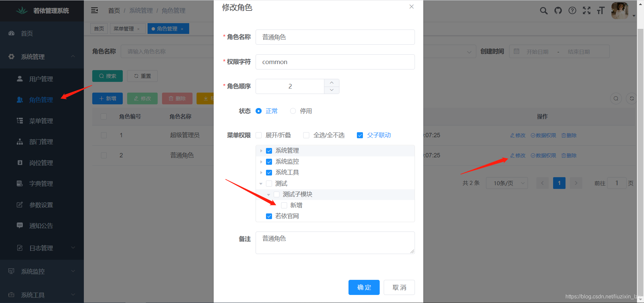The height and width of the screenshot is (303, 644).
Task: Click 数据权限 link for 普通角色 row
Action: tap(543, 155)
